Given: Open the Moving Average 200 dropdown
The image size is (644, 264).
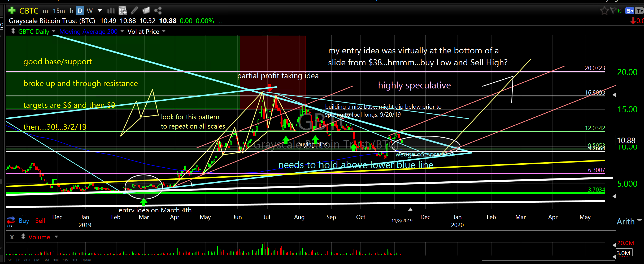Looking at the screenshot, I should pyautogui.click(x=122, y=31).
